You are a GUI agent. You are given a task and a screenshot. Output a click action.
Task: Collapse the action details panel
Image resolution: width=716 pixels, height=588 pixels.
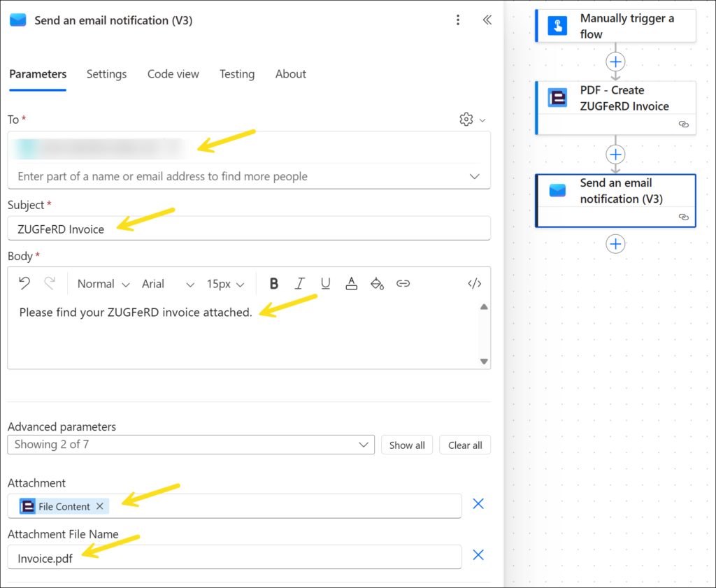[x=487, y=20]
